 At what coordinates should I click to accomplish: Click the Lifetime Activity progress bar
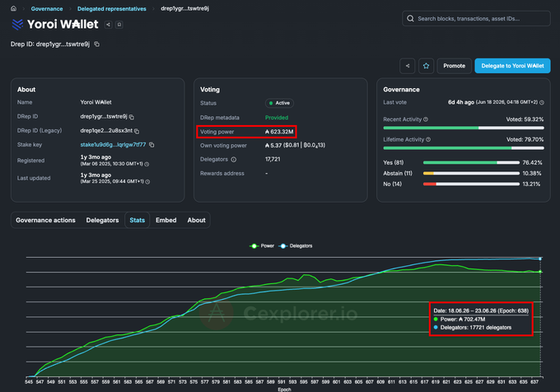[x=464, y=148]
